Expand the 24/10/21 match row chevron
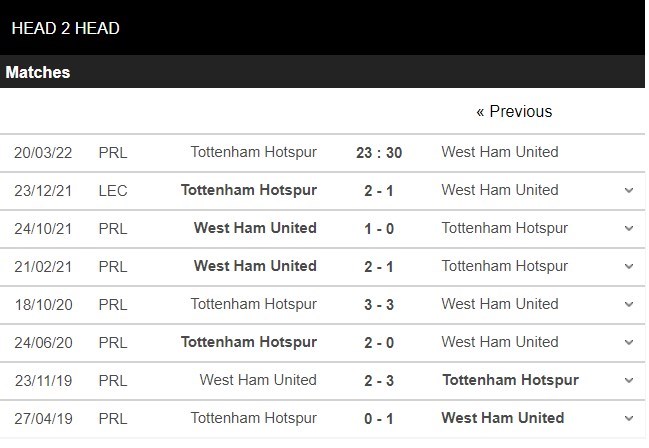 point(629,229)
